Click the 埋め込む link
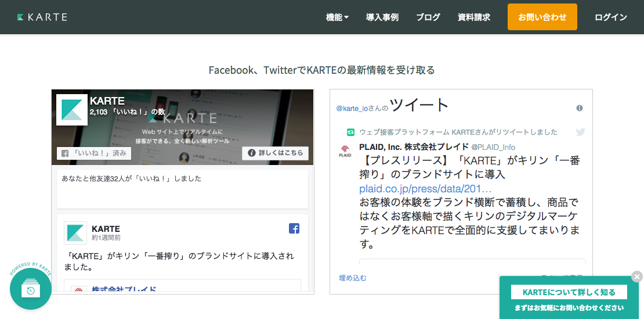 353,278
